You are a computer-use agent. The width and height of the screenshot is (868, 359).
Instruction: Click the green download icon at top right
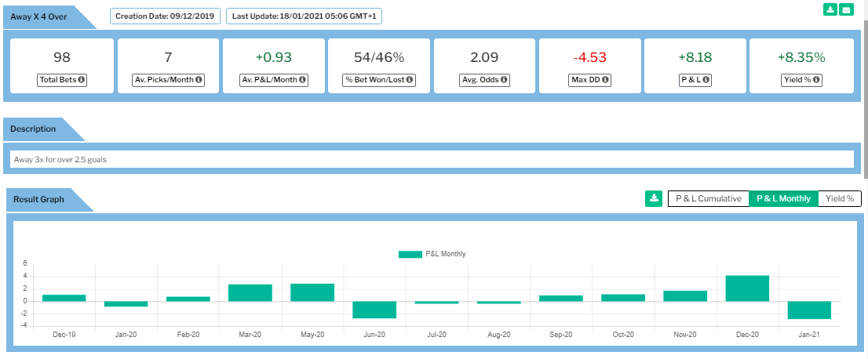pos(830,9)
